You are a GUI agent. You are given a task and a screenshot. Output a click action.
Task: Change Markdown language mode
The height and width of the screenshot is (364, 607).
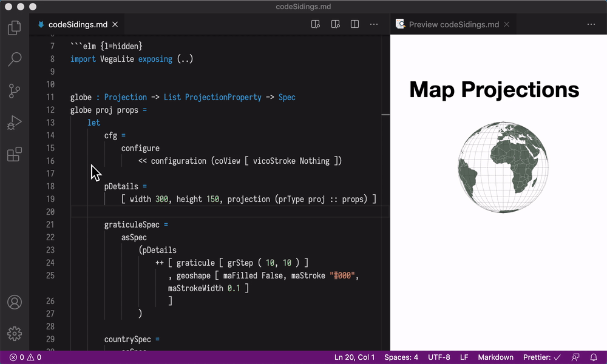point(495,357)
